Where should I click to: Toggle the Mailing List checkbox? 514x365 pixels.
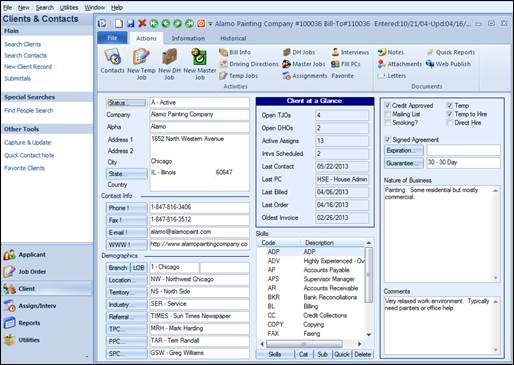[x=388, y=114]
